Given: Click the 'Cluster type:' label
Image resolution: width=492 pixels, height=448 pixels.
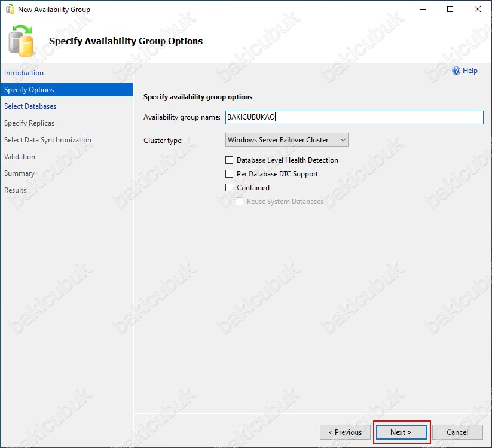Looking at the screenshot, I should tap(163, 141).
